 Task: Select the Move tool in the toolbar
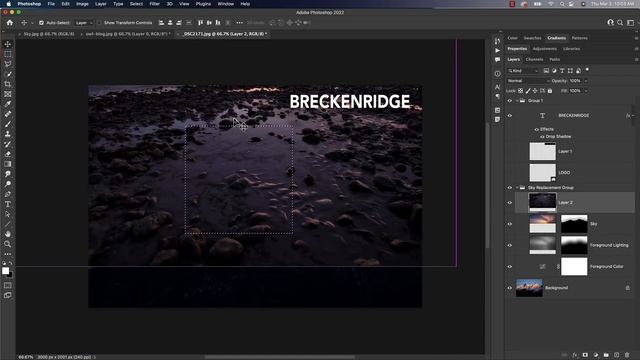pos(8,44)
